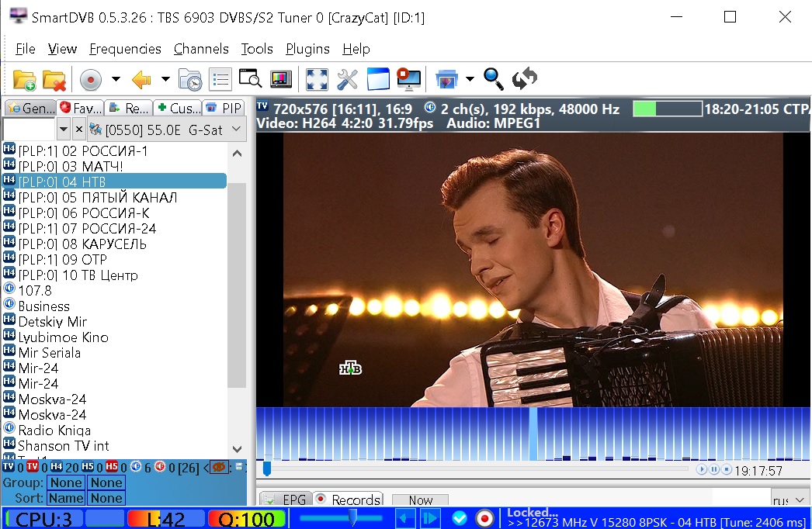Toggle the red H5 filter icon
Image resolution: width=812 pixels, height=529 pixels.
112,466
